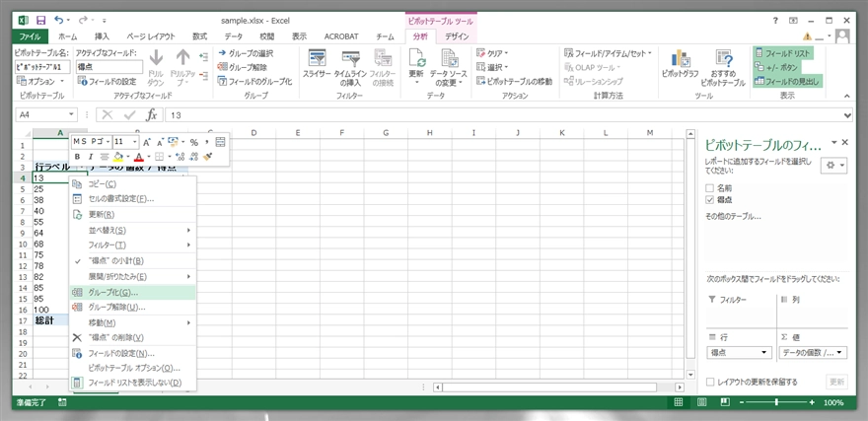Screen dimensions: 868x421
Task: Click the vertical scrollbar up arrow
Action: (689, 134)
